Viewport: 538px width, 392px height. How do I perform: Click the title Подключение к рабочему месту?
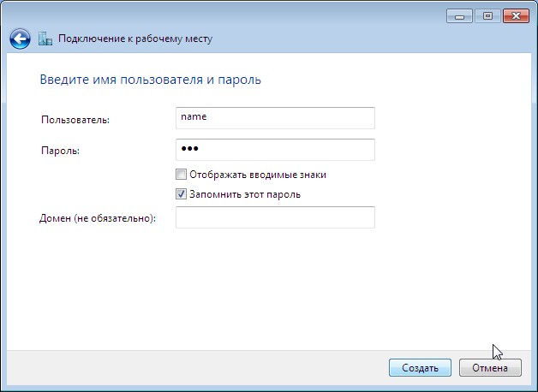(135, 39)
